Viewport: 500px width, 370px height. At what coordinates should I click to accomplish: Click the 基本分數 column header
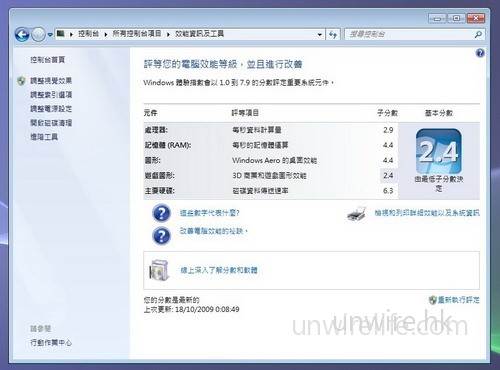(x=439, y=113)
